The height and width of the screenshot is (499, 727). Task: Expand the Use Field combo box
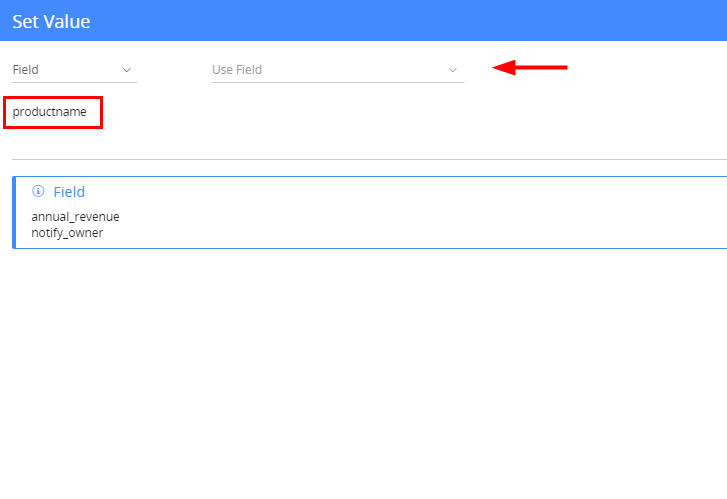pos(338,70)
